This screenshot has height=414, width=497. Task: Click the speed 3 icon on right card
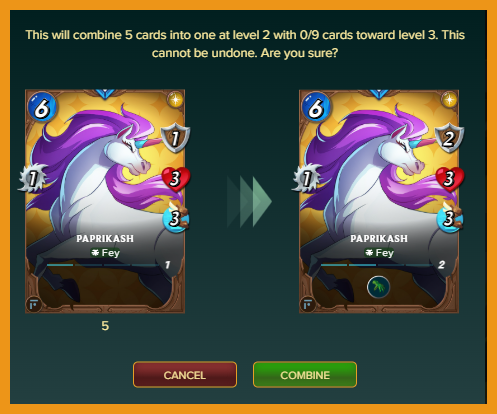[x=449, y=218]
